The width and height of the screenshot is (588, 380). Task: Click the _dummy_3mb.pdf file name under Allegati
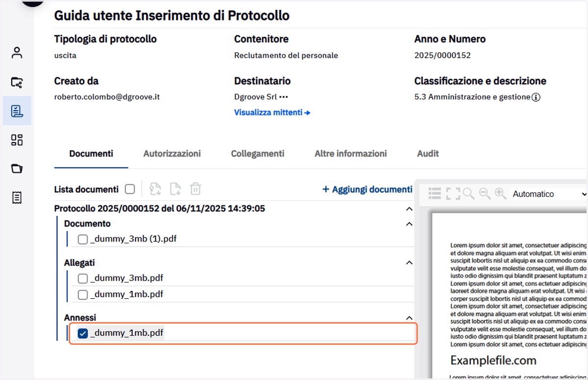pyautogui.click(x=126, y=278)
